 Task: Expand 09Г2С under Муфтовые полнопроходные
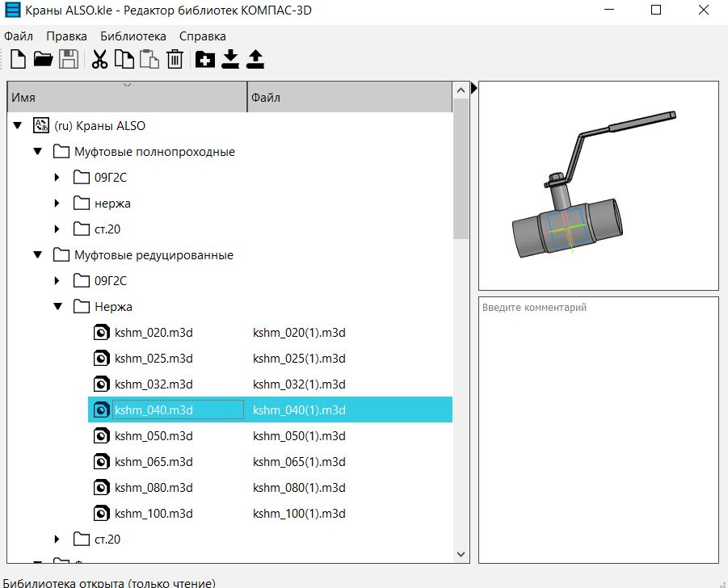point(57,177)
